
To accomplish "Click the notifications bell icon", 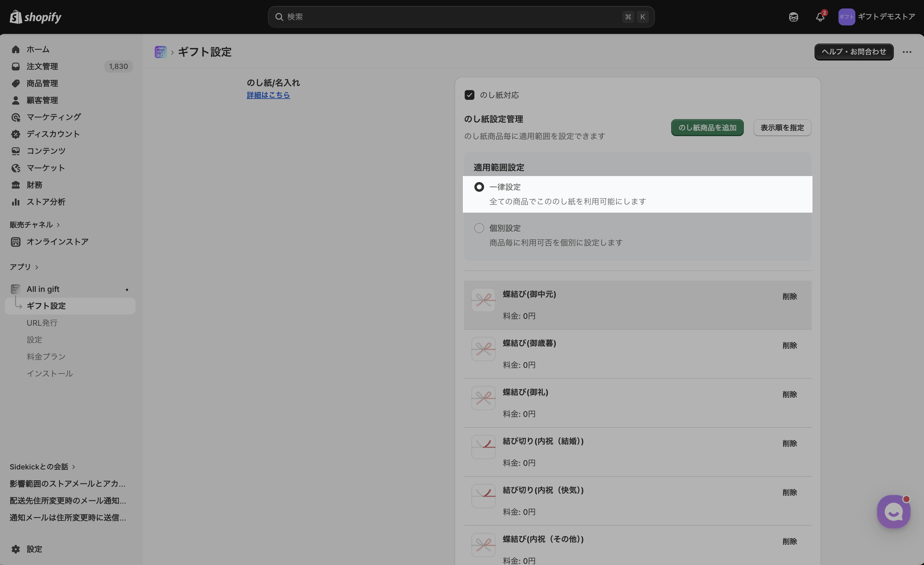I will tap(820, 17).
